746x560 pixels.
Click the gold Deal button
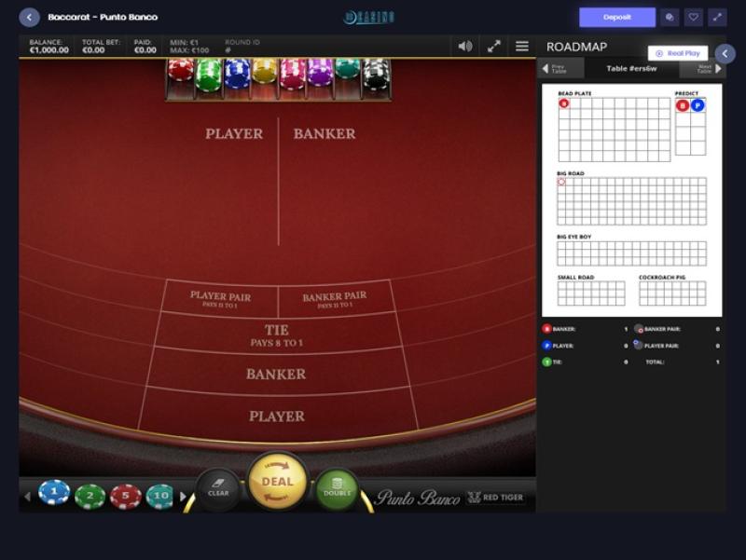[277, 481]
